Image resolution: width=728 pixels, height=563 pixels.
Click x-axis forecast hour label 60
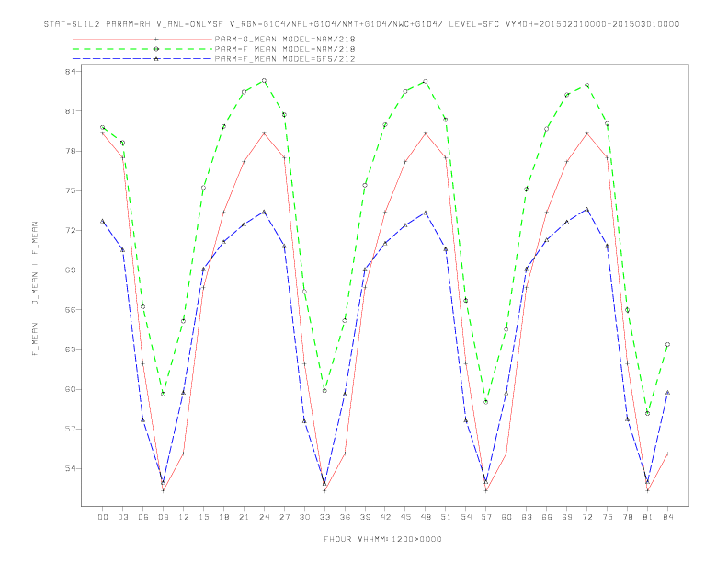click(506, 517)
